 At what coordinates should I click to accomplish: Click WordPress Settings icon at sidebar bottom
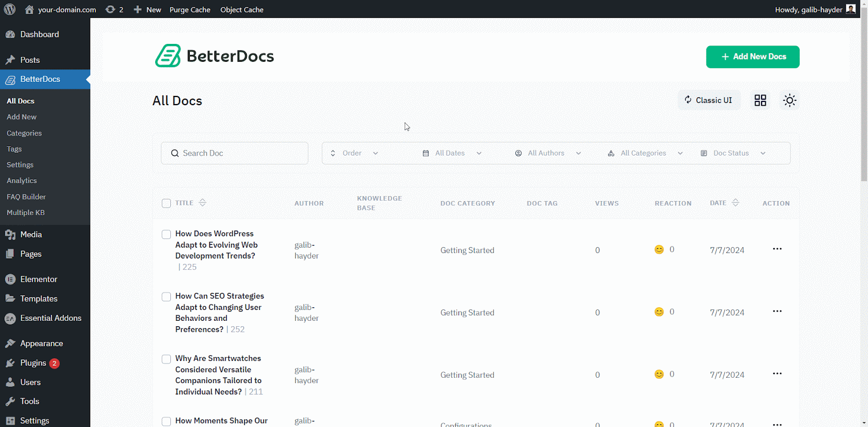[x=10, y=420]
